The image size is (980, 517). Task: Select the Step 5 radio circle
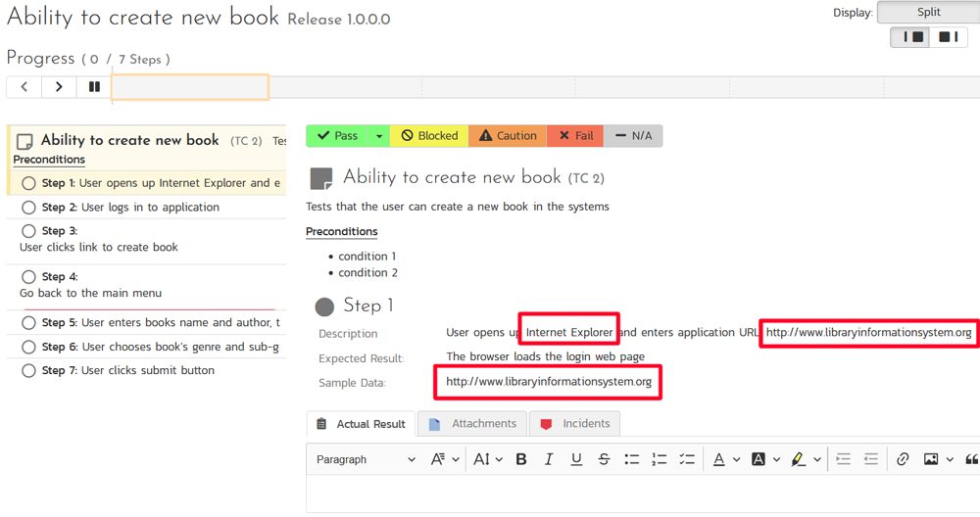(28, 323)
